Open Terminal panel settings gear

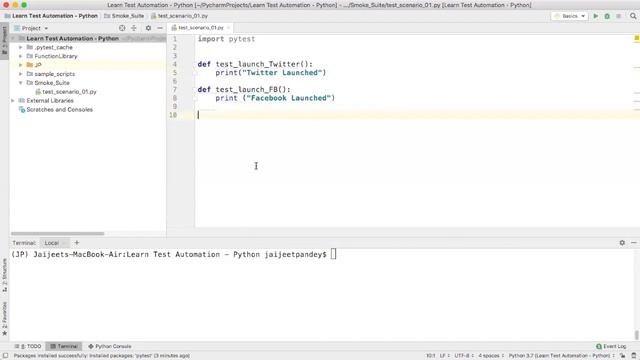click(622, 242)
